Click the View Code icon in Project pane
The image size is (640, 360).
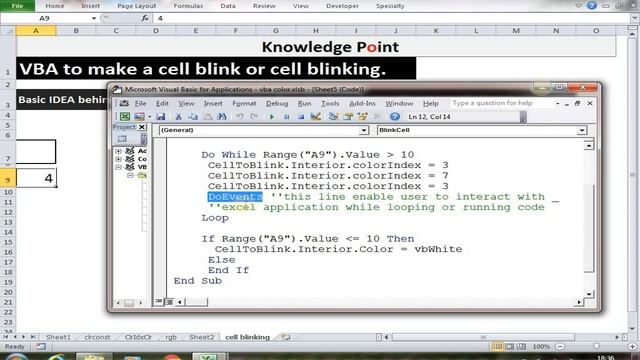pos(122,139)
